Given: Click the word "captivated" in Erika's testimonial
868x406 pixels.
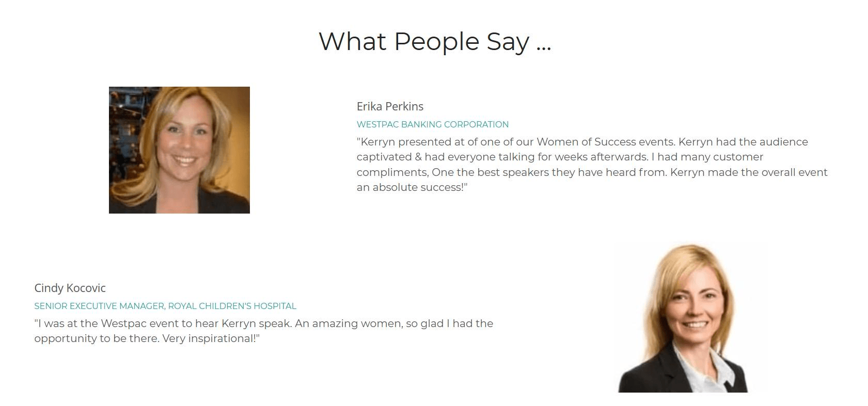Looking at the screenshot, I should [384, 157].
